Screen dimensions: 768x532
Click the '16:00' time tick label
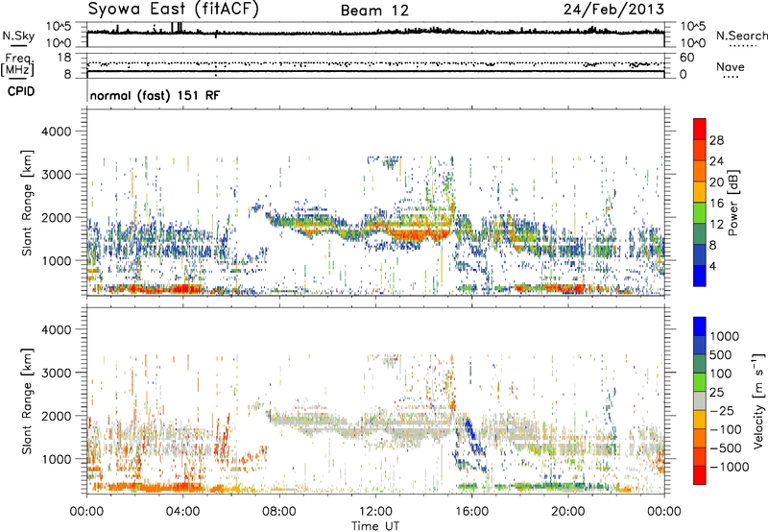tap(471, 512)
